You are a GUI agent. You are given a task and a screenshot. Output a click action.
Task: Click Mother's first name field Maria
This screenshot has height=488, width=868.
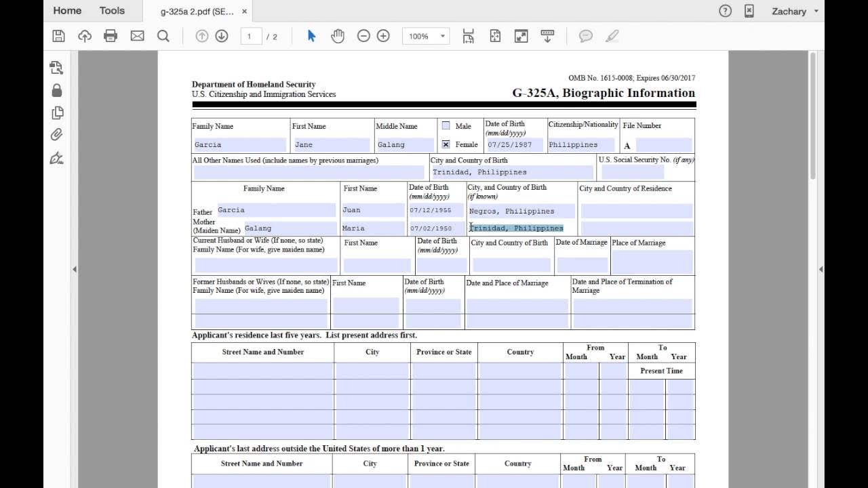point(373,228)
